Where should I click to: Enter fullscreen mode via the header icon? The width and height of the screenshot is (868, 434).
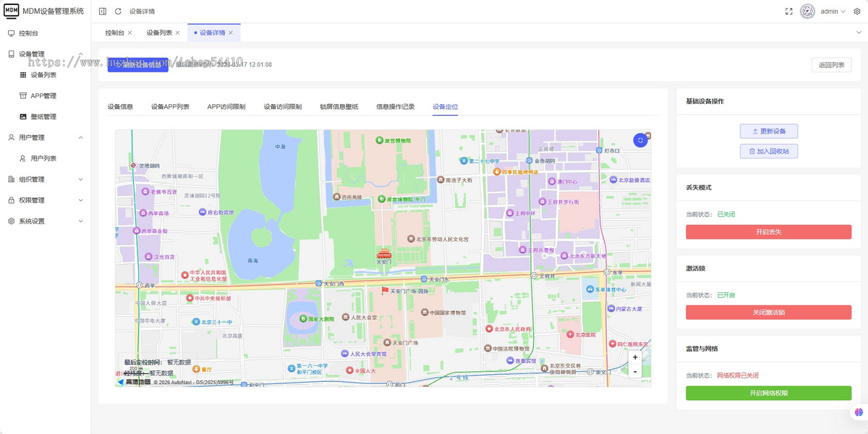coord(789,12)
